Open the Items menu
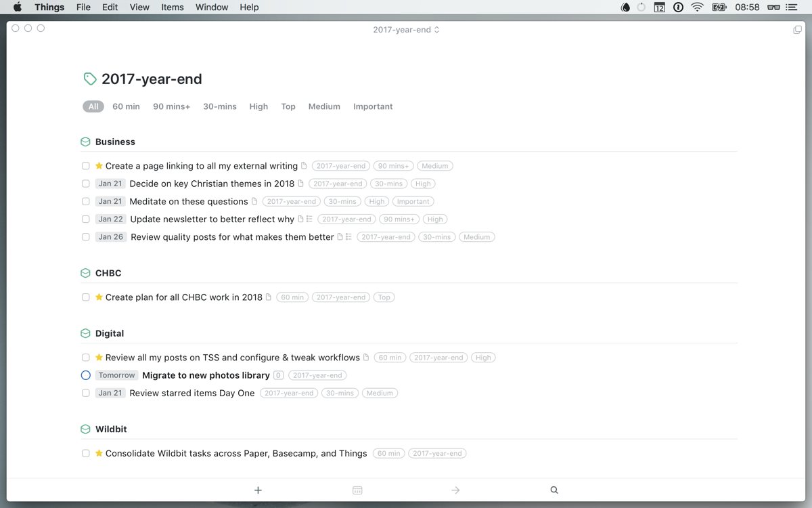This screenshot has width=812, height=508. pos(173,7)
